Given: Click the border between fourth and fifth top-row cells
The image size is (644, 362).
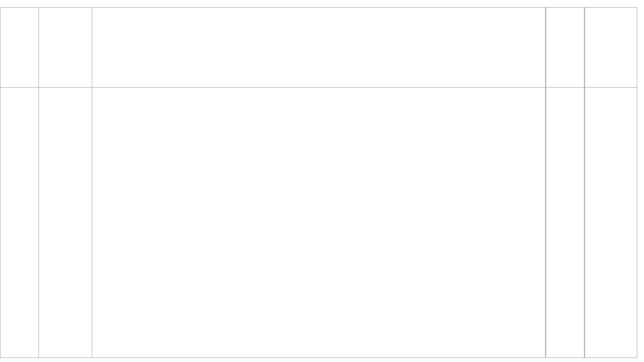Looking at the screenshot, I should 585,47.
